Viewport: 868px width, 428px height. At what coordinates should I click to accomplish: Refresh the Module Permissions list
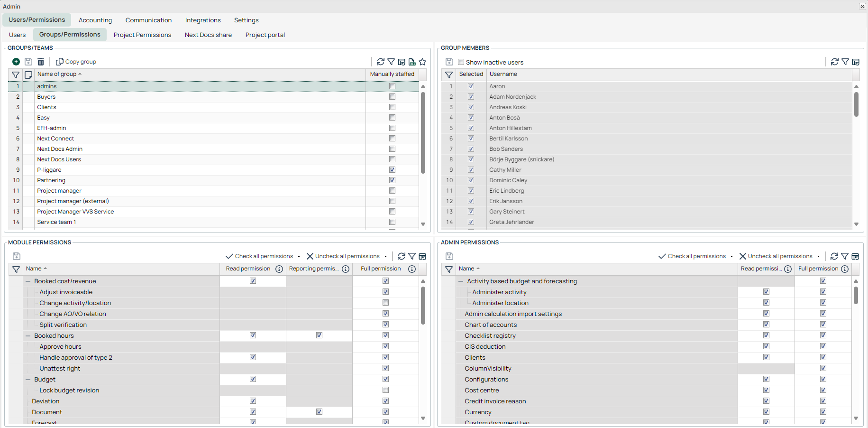[402, 256]
